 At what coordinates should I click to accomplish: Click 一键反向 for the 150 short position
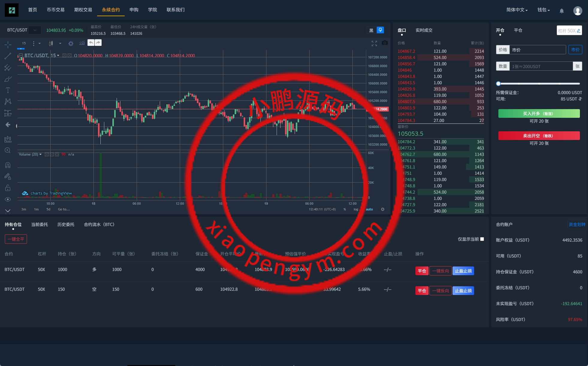point(441,291)
